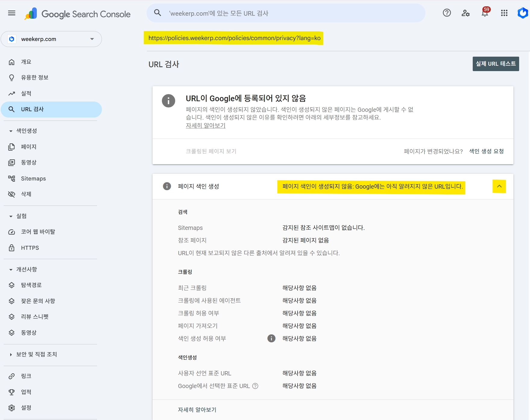Screen dimensions: 530x420
Task: Click the 리뷰 스니펫 icon
Action: coord(11,317)
